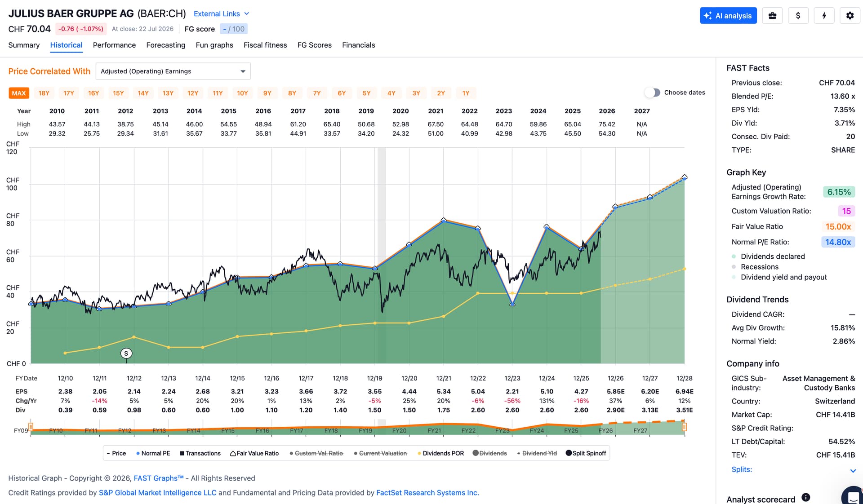The width and height of the screenshot is (863, 504).
Task: Click the Fair Value Ratio 15.00x value
Action: (838, 227)
